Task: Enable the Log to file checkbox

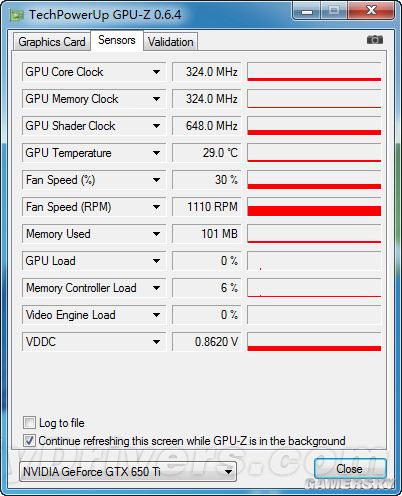Action: 29,423
